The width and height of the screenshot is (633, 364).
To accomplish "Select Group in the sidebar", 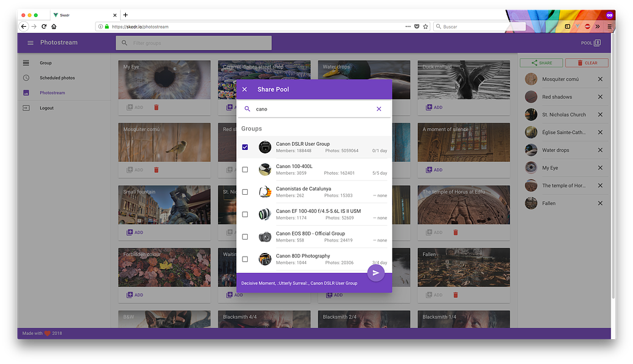I will pos(46,63).
